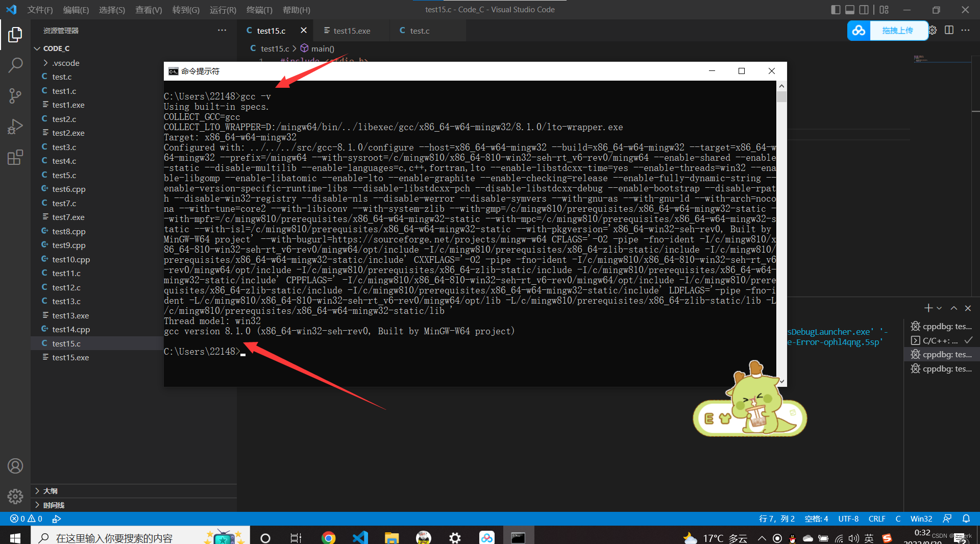This screenshot has width=980, height=544.
Task: Open the Extensions view
Action: pyautogui.click(x=15, y=157)
